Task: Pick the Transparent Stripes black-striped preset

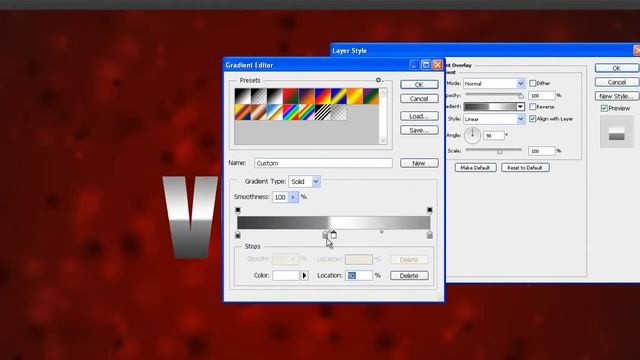Action: [322, 112]
